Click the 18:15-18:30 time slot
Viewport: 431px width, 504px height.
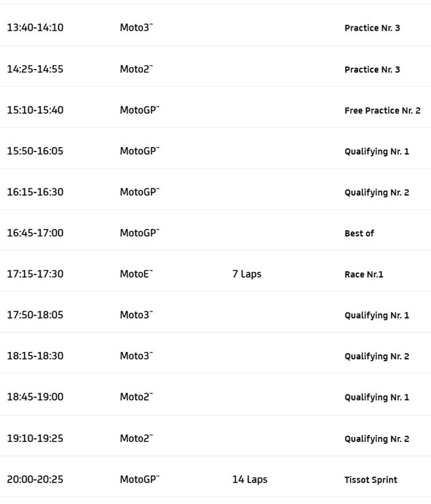35,356
